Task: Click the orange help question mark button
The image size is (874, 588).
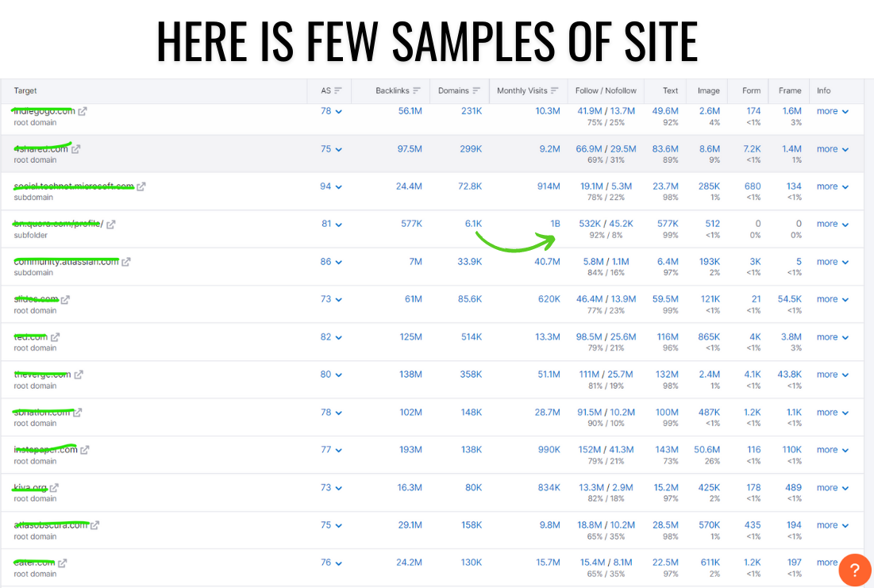Action: click(x=854, y=570)
